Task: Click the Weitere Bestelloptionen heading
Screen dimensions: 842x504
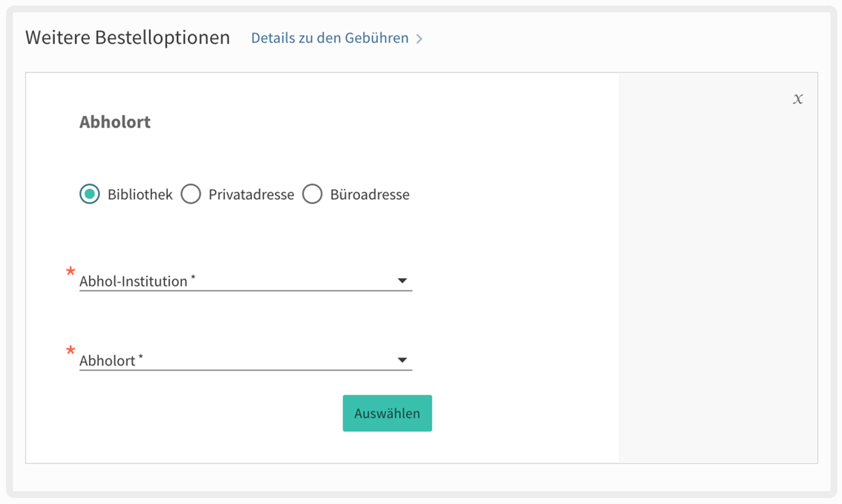Action: click(128, 37)
